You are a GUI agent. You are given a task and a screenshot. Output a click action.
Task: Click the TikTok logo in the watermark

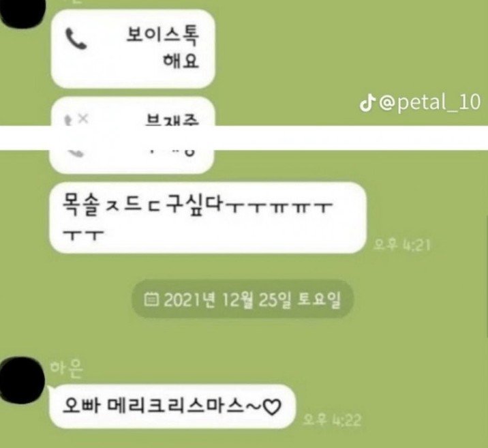[x=367, y=103]
